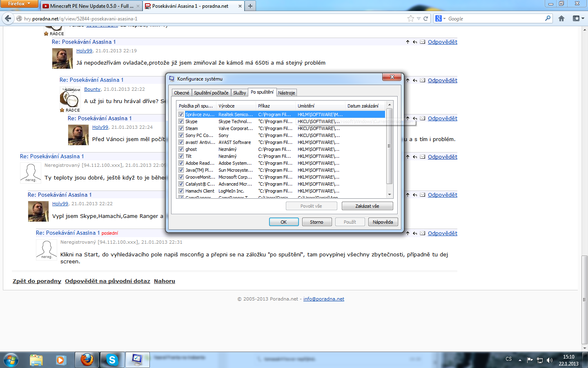Click the Firefox back navigation arrow

click(8, 18)
